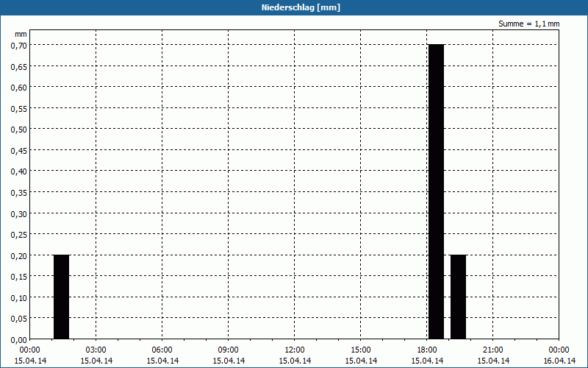Image resolution: width=588 pixels, height=368 pixels.
Task: Click the 0,70 y-axis value
Action: 19,46
